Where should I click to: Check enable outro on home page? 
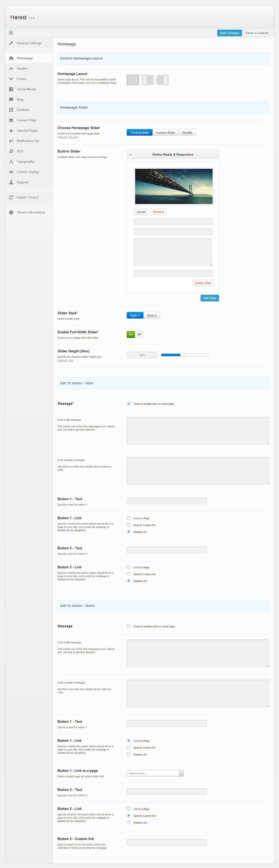[x=129, y=626]
